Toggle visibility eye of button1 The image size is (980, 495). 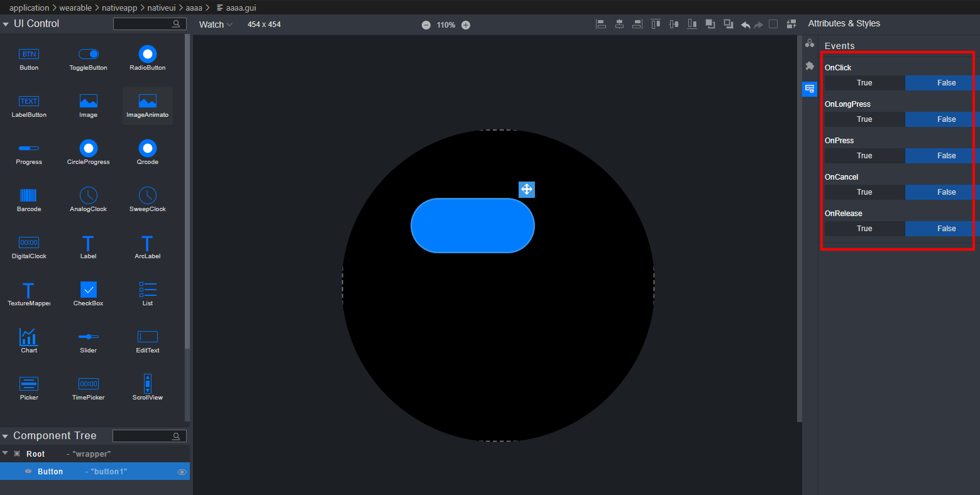(182, 472)
